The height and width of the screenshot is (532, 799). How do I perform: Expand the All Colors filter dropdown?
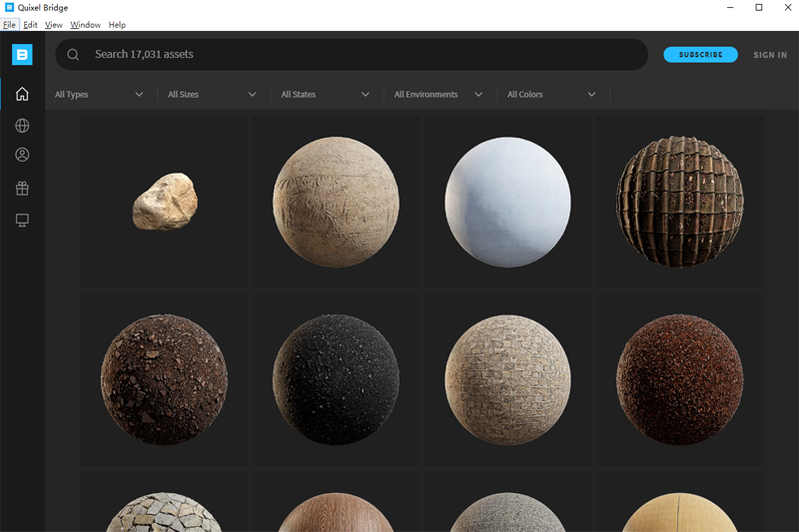click(x=552, y=94)
